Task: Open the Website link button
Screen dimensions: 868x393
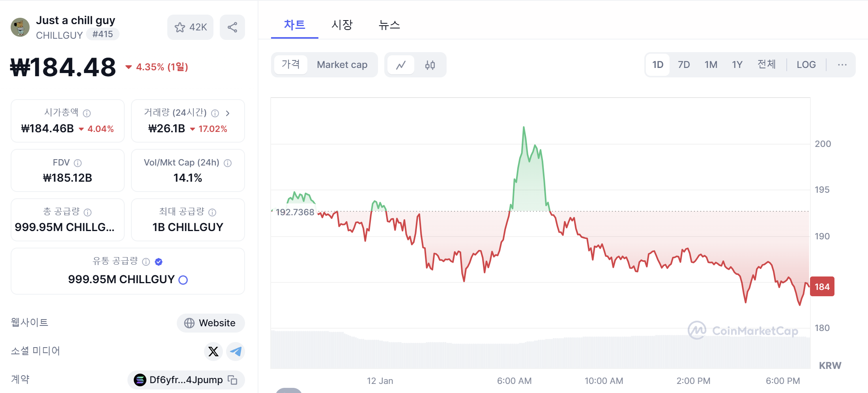Action: (x=211, y=323)
